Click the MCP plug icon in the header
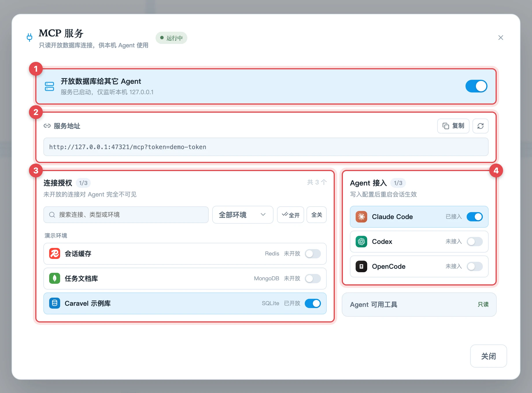The height and width of the screenshot is (393, 532). [x=29, y=38]
